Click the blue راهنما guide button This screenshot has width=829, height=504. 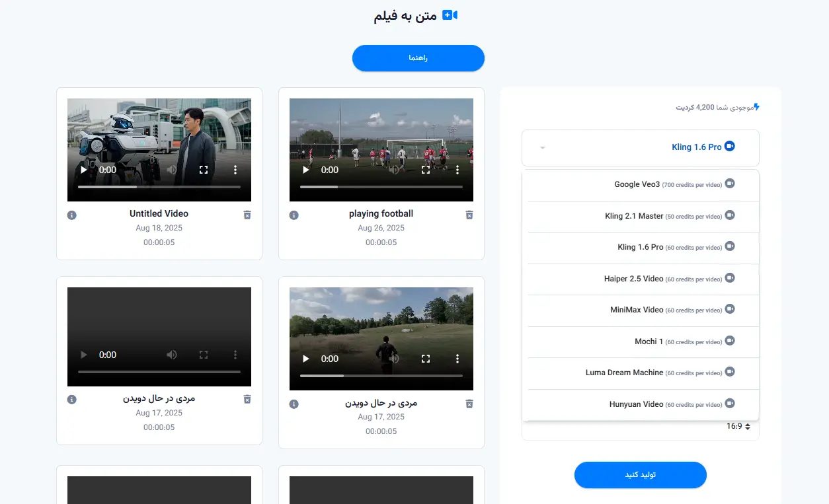tap(418, 58)
